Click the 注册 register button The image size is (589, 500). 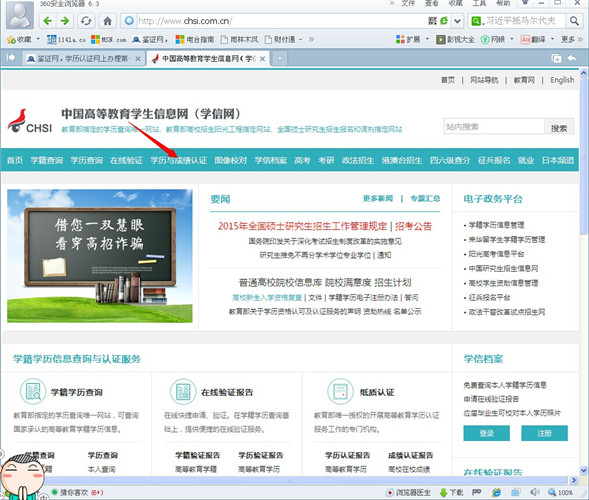pos(544,433)
